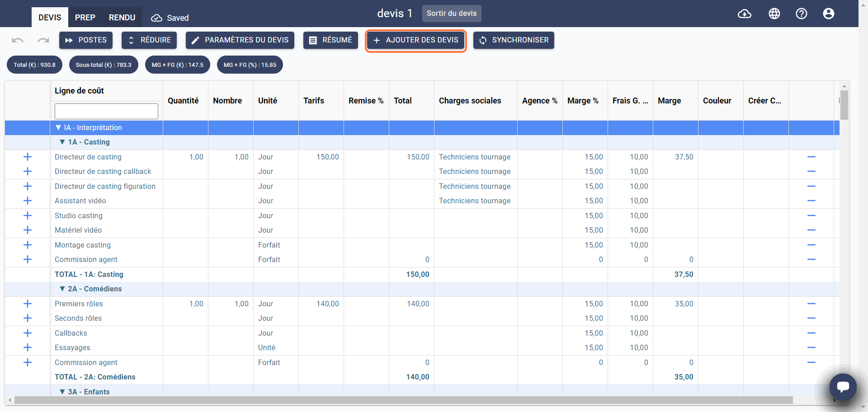
Task: Open the user account icon
Action: point(829,14)
